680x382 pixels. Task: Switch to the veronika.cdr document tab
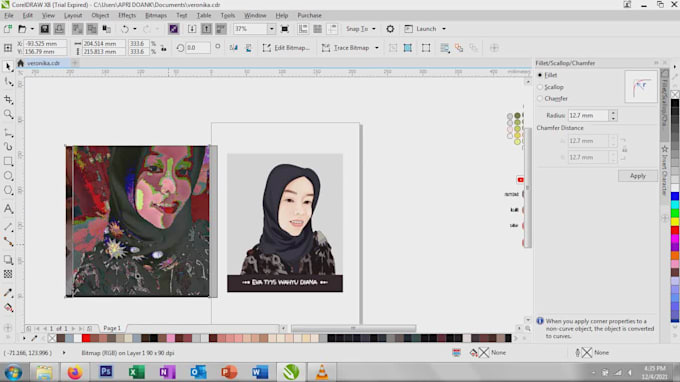click(43, 63)
